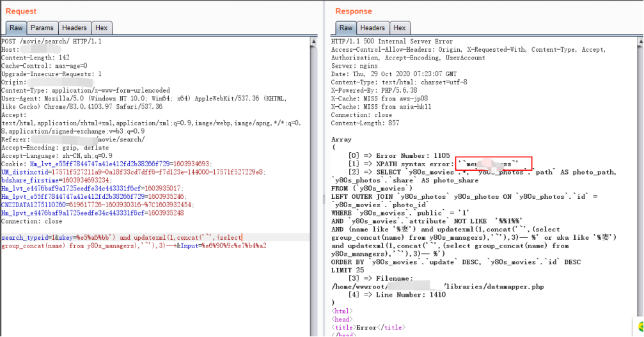Click the 'Line Number: 1410' line
This screenshot has height=337, width=644.
click(x=397, y=295)
